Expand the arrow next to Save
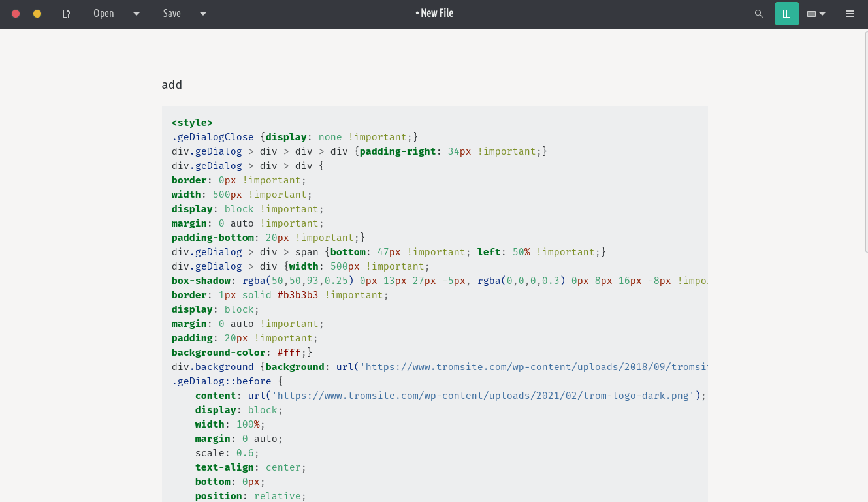The width and height of the screenshot is (868, 502). pyautogui.click(x=203, y=14)
